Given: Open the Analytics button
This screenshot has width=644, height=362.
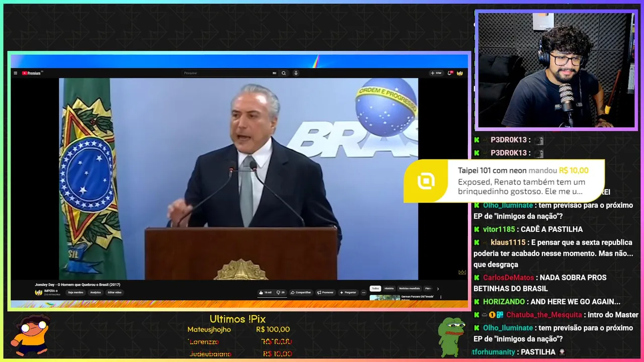Looking at the screenshot, I should (x=96, y=292).
